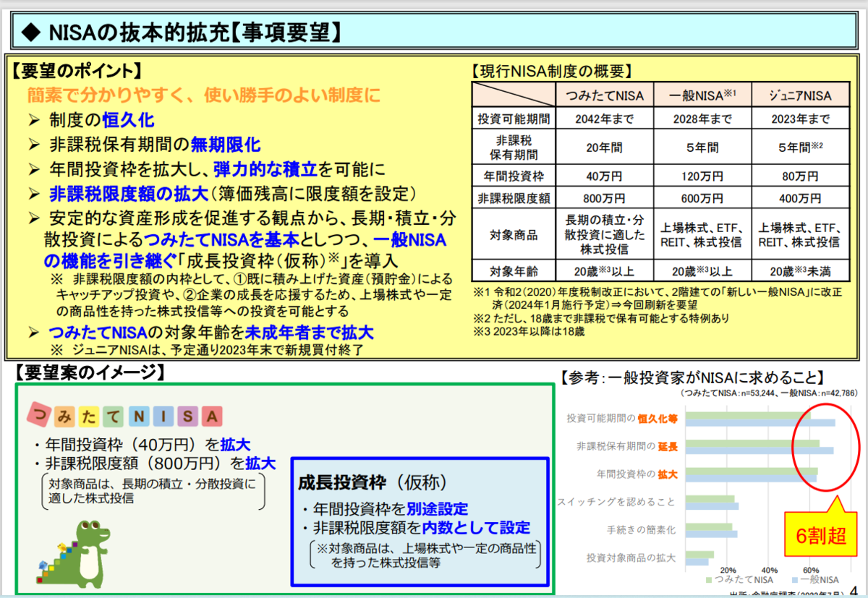Click the colorful つみたてNISA block logo
868x598 pixels.
tap(125, 414)
